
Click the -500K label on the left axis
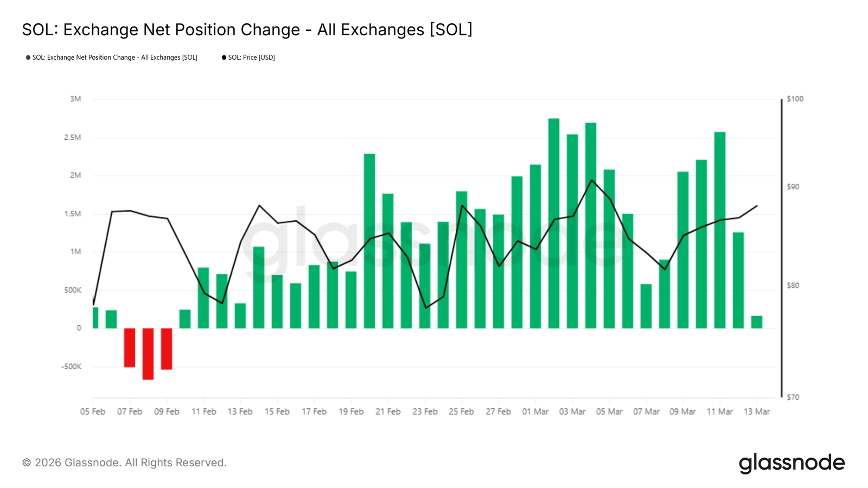tap(71, 367)
